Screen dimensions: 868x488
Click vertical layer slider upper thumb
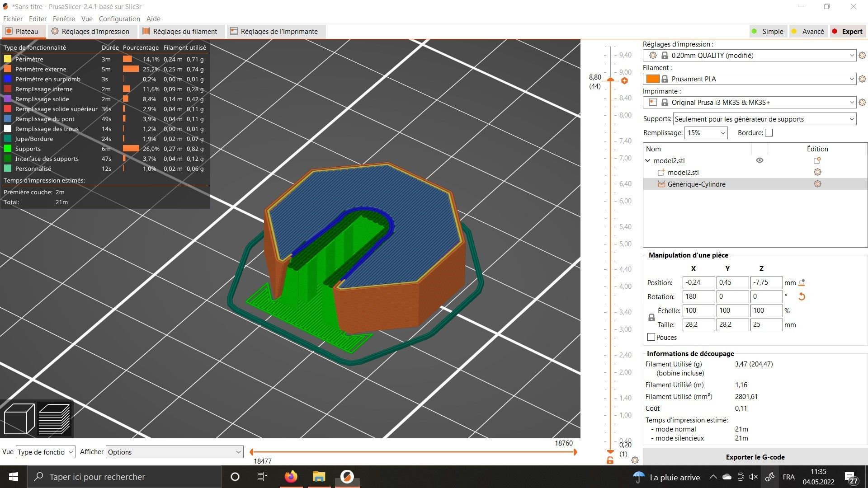[x=610, y=79]
